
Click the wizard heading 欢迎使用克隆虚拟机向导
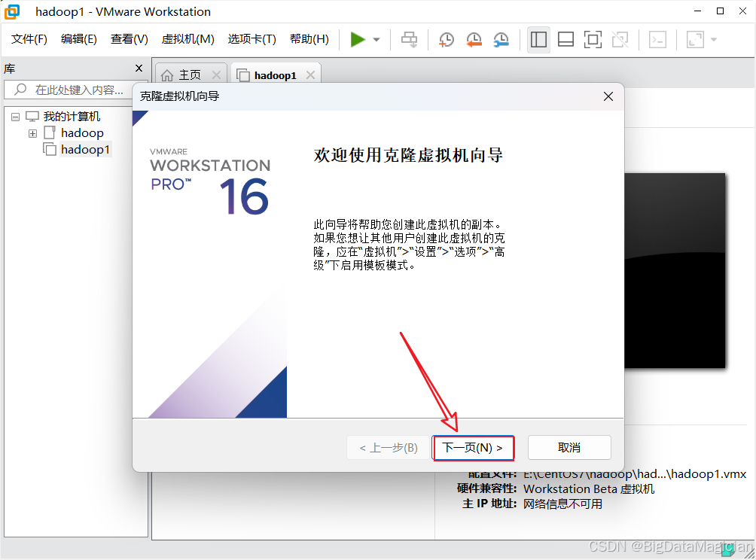[408, 155]
